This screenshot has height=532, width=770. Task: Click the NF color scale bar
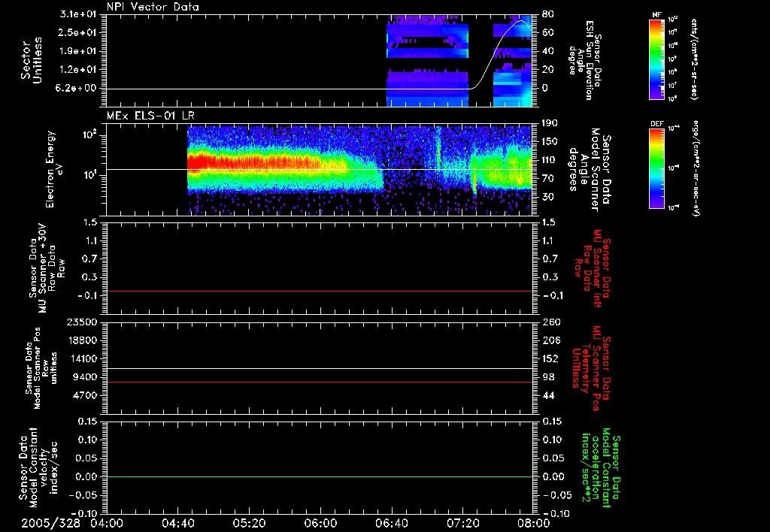pos(656,59)
